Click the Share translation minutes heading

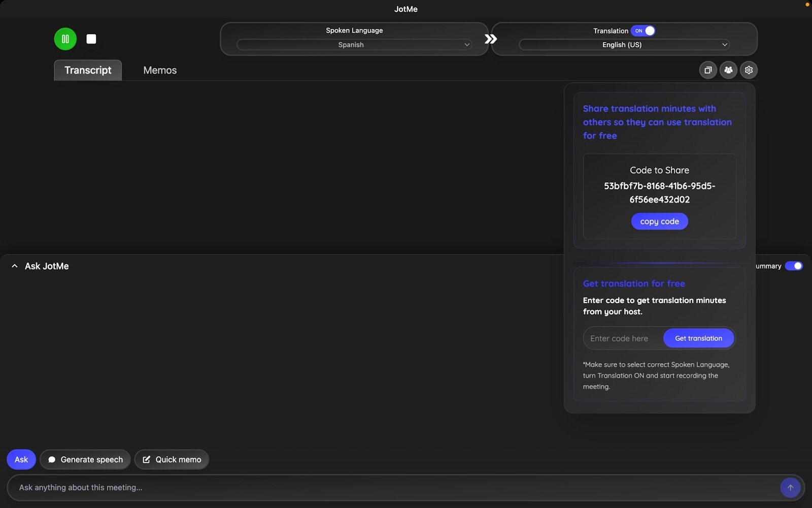(x=657, y=122)
